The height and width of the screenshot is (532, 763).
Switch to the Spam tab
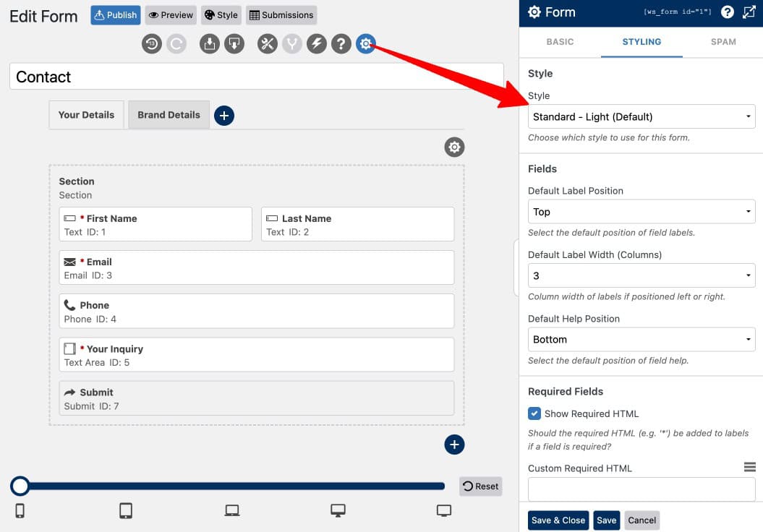coord(723,42)
